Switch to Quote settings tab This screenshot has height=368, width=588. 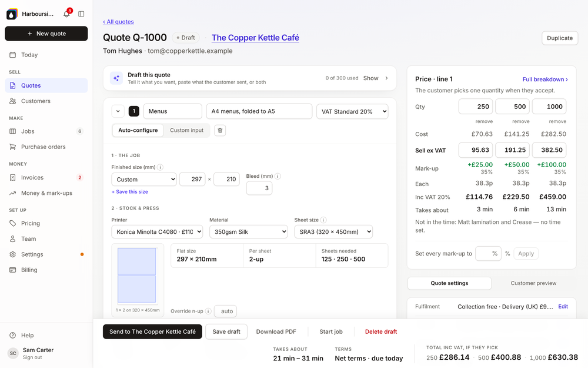(x=449, y=283)
